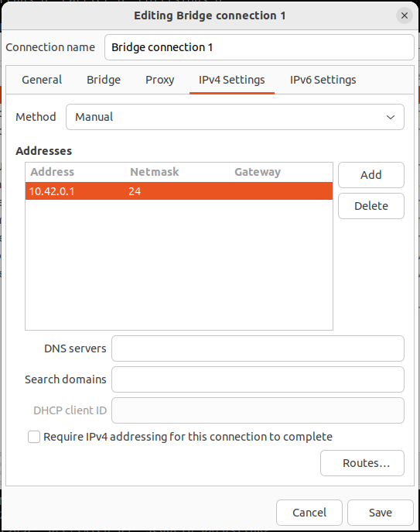
Task: Click the empty Gateway cell in selected row
Action: point(281,191)
